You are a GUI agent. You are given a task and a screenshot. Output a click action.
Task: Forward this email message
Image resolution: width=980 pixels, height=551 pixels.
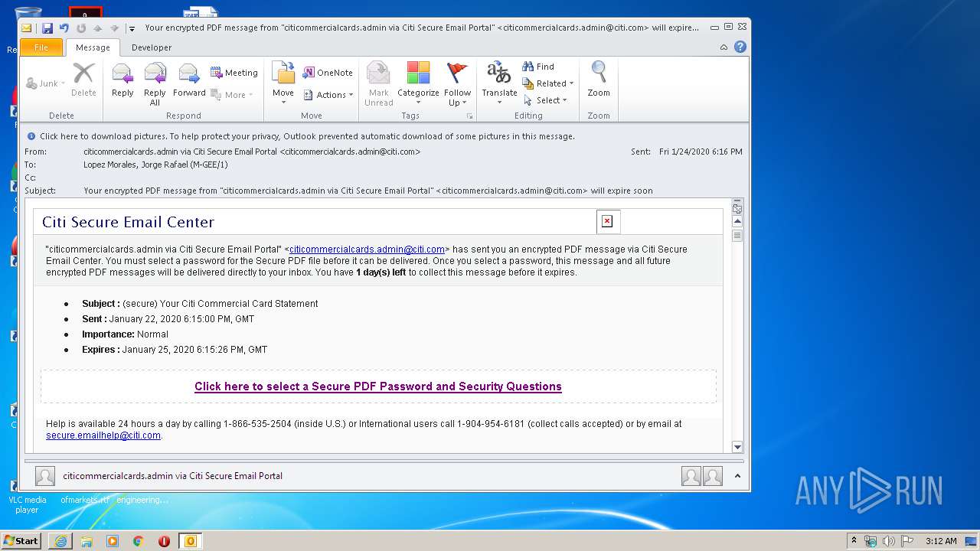189,80
